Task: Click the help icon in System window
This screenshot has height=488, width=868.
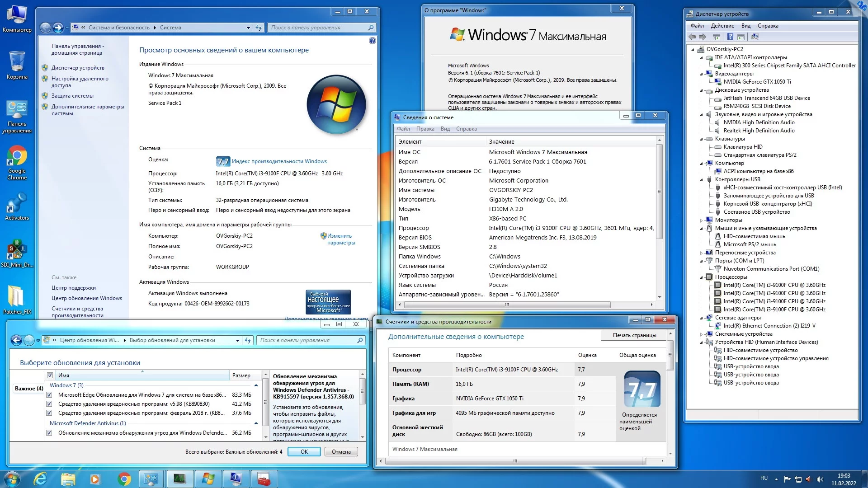Action: click(372, 41)
